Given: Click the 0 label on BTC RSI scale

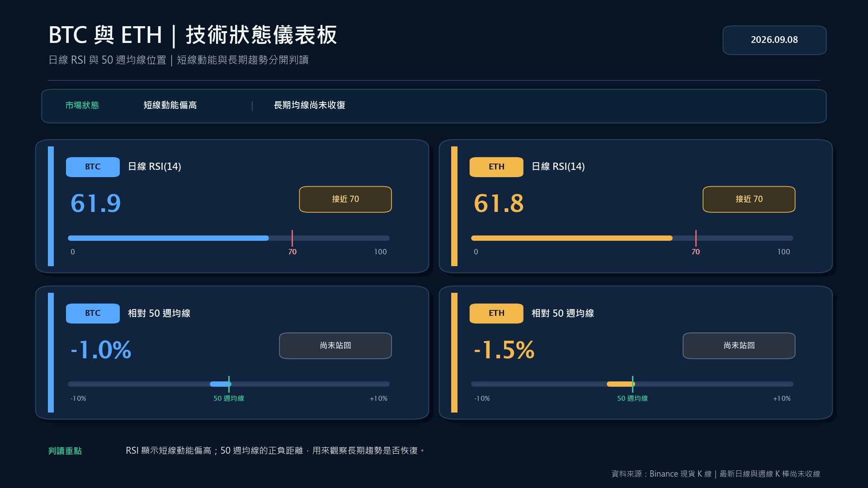Looking at the screenshot, I should (x=73, y=252).
